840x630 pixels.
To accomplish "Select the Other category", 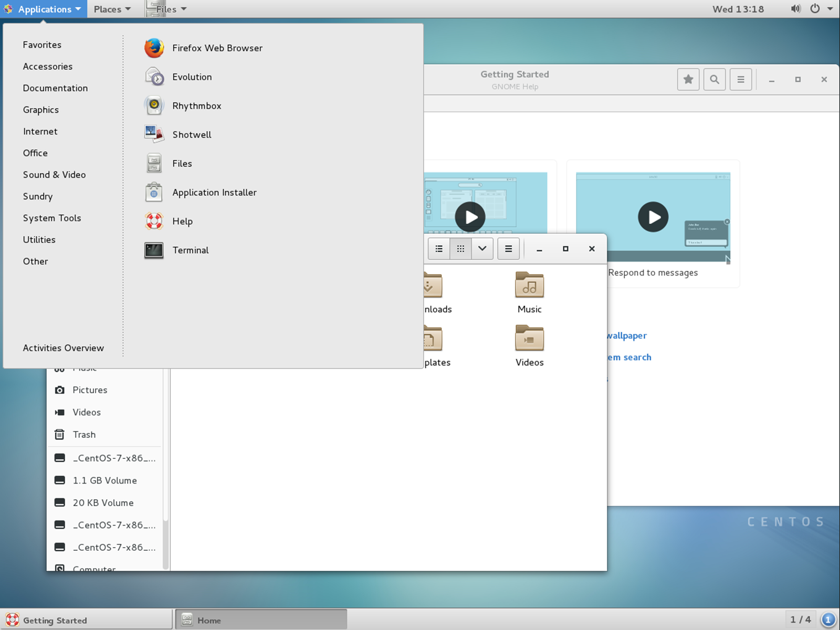I will tap(35, 261).
